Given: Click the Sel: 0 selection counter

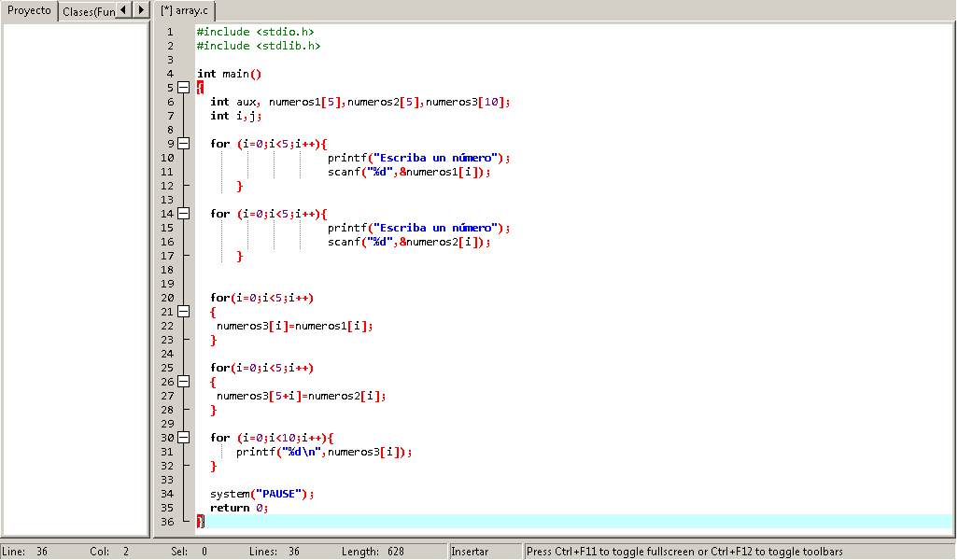Looking at the screenshot, I should click(x=187, y=551).
